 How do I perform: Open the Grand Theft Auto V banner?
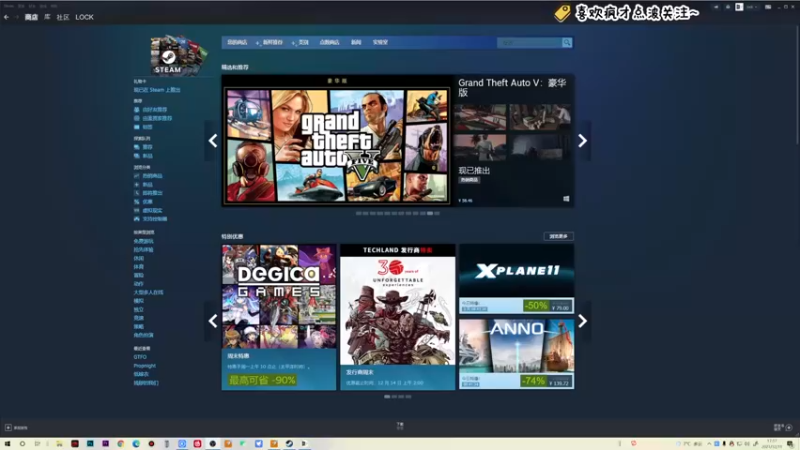(337, 141)
